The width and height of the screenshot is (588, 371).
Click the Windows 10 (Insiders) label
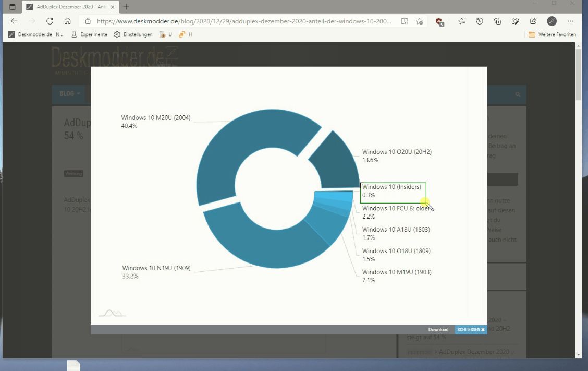point(391,187)
